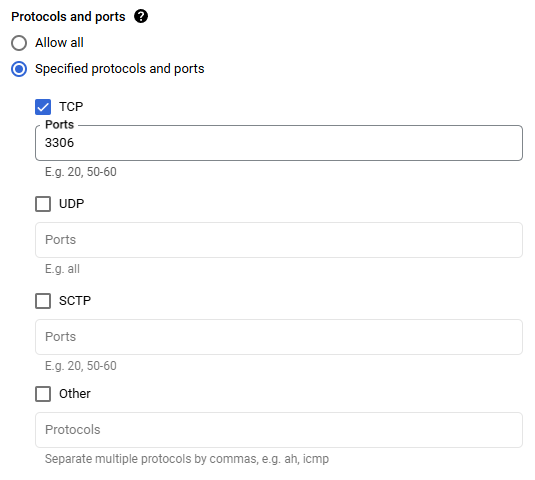Click the "Allow all" text label
Screen dimensions: 535x480
tap(59, 43)
